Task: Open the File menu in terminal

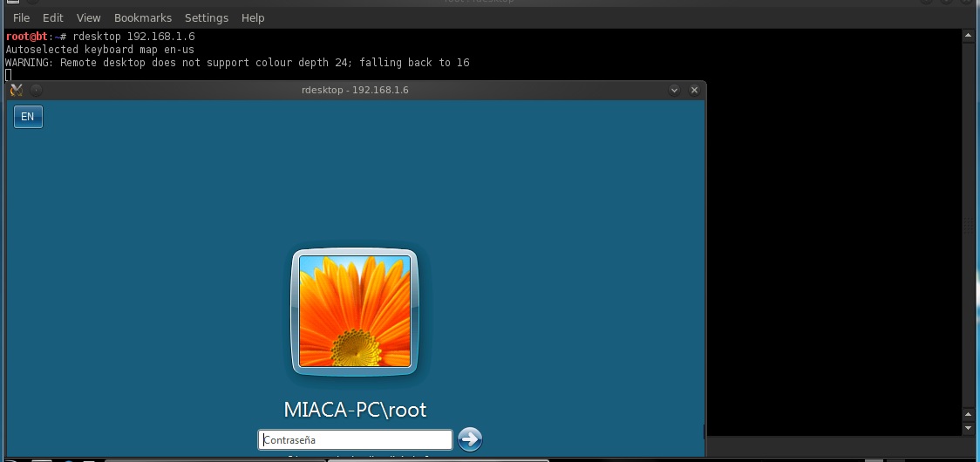Action: coord(21,17)
